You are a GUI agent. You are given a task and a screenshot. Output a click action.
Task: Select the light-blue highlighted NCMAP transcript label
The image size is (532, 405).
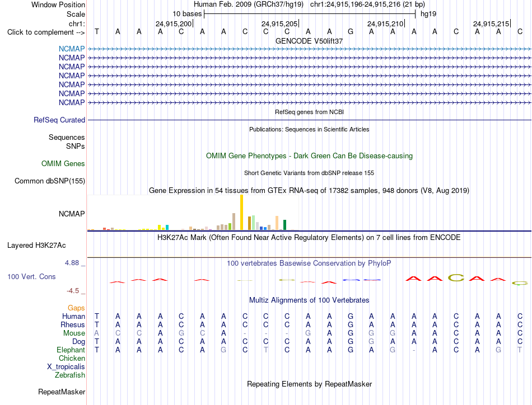click(x=72, y=49)
